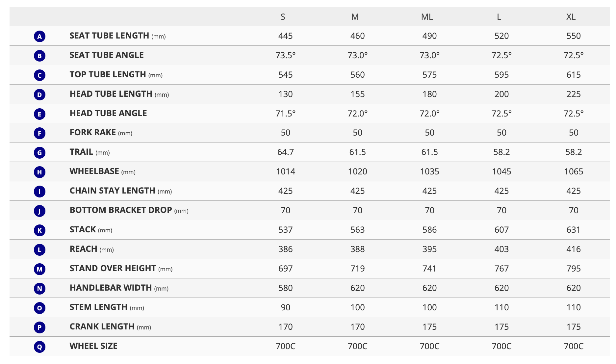Select the D badge beside Head Tube Length
616x364 pixels.
click(39, 94)
